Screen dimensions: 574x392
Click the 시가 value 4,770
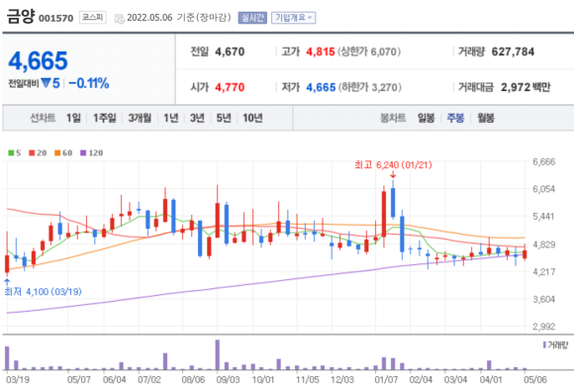(230, 87)
